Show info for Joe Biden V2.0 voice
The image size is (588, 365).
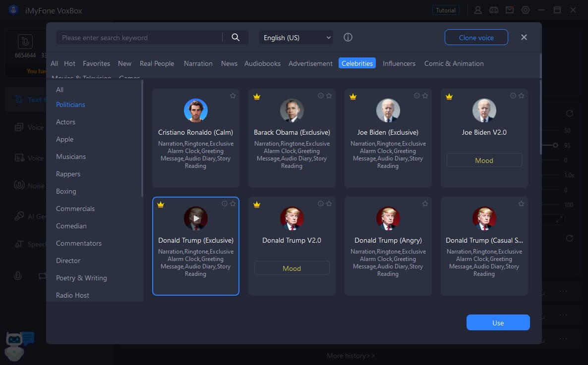point(513,96)
